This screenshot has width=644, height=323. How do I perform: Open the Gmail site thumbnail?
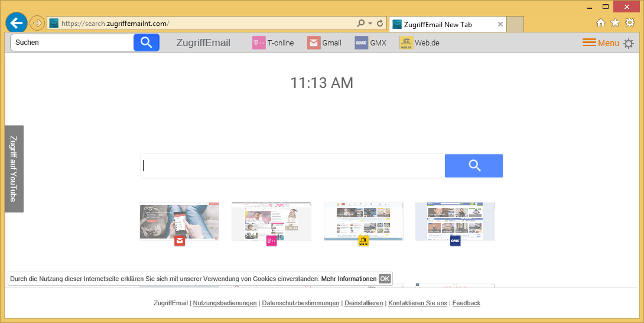tap(179, 221)
